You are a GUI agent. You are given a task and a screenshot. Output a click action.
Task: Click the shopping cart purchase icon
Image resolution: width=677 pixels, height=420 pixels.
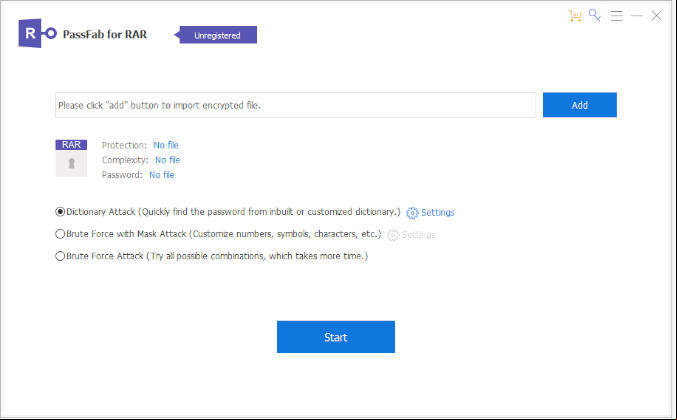(575, 16)
